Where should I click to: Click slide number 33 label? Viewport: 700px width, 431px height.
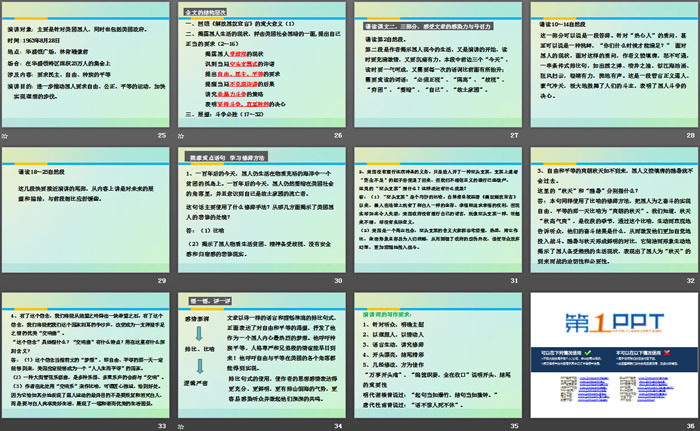[162, 426]
